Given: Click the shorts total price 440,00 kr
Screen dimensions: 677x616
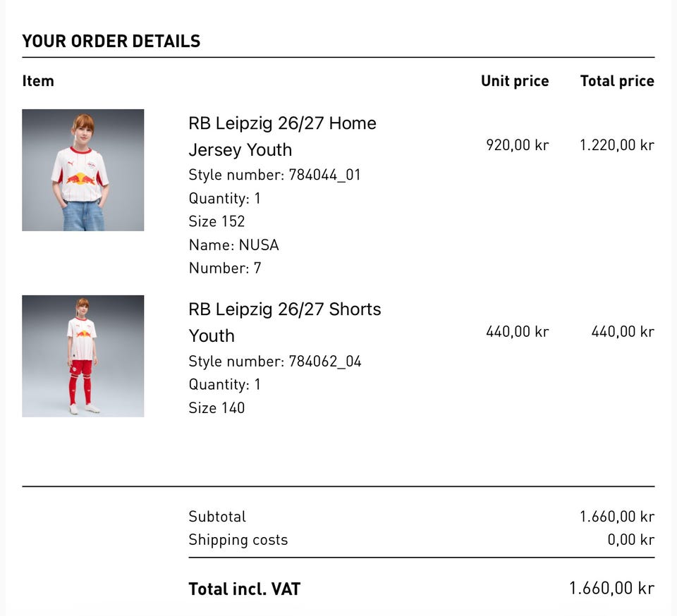Looking at the screenshot, I should [623, 331].
